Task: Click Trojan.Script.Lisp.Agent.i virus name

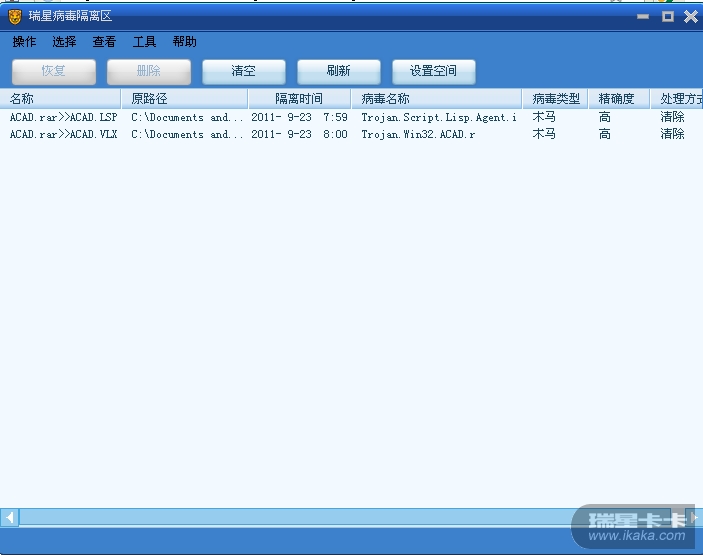Action: point(439,117)
